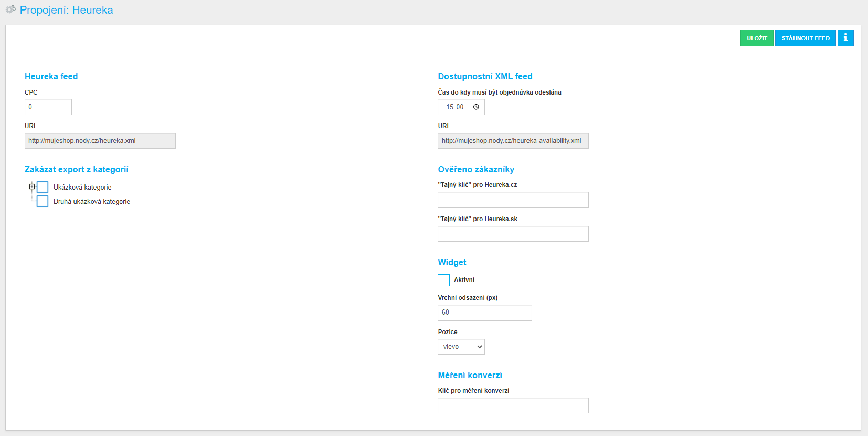Click the Měření konverzí heading
This screenshot has width=868, height=436.
click(x=470, y=376)
